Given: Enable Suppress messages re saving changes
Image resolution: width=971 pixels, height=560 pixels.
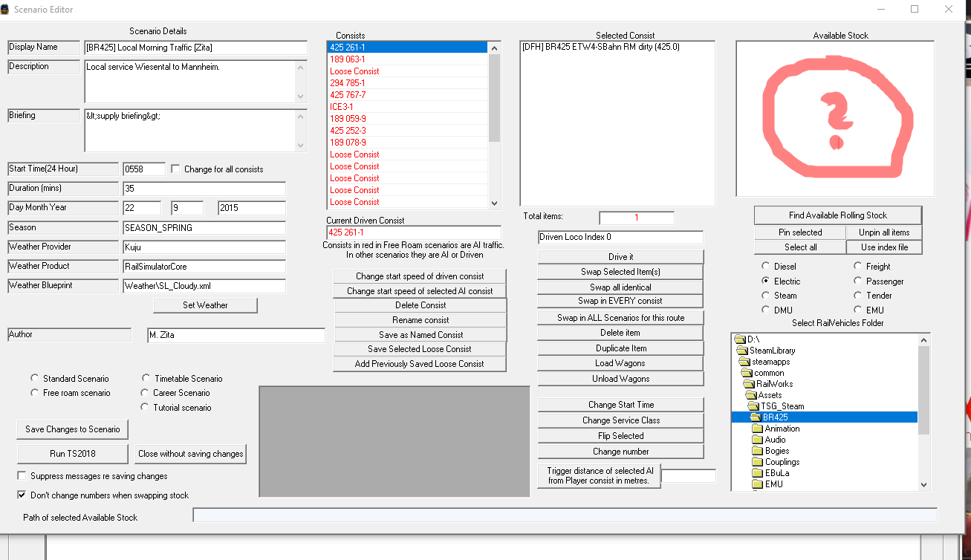Looking at the screenshot, I should click(22, 476).
